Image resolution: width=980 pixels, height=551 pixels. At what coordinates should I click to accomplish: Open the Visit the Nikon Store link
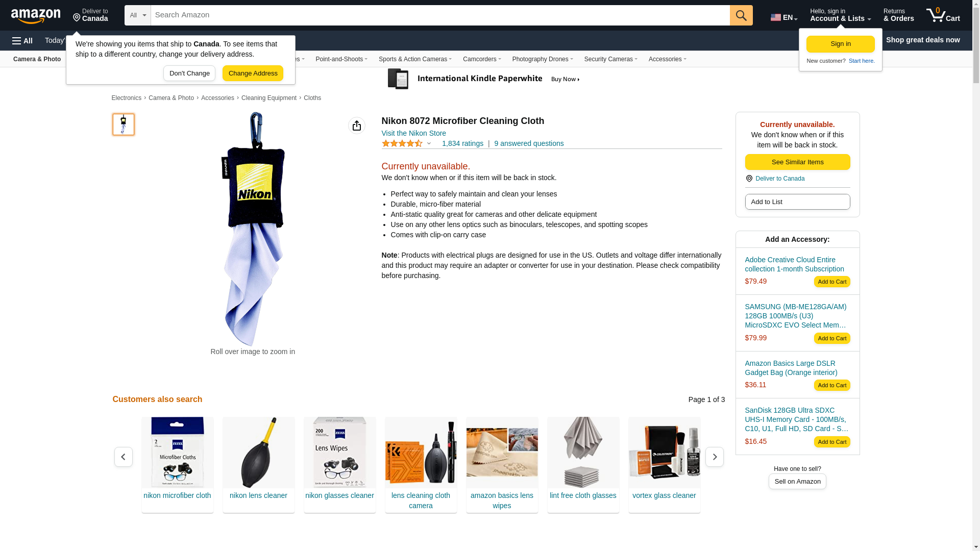coord(413,133)
